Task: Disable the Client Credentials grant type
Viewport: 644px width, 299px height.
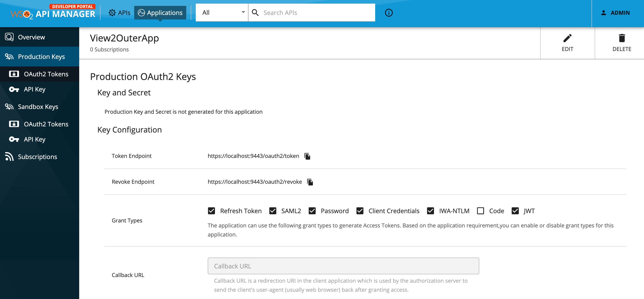Action: click(x=360, y=211)
